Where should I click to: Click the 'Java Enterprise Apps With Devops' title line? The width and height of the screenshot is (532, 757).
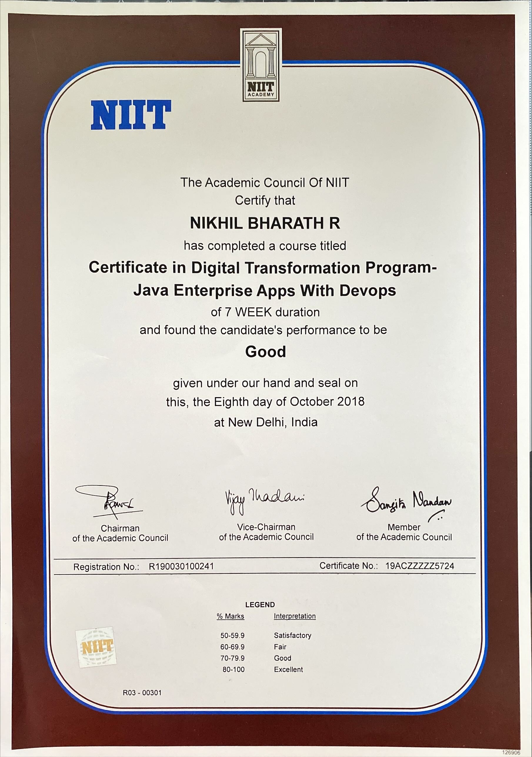(x=264, y=291)
